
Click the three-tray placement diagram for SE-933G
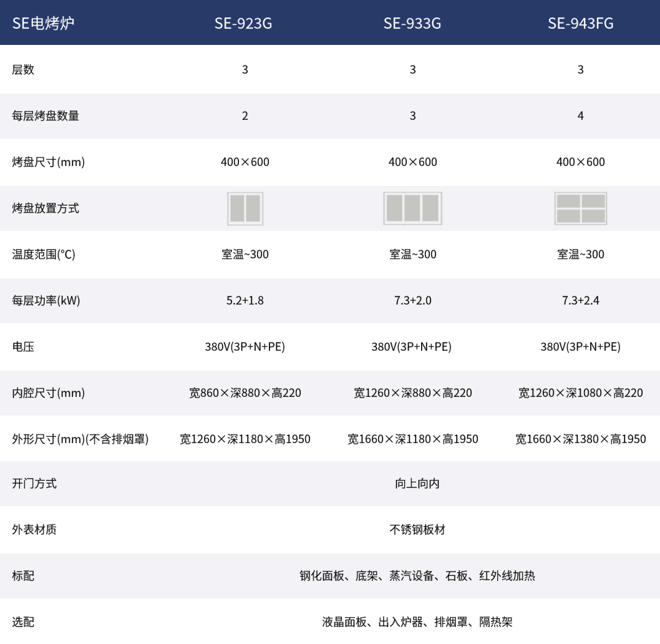(x=412, y=208)
